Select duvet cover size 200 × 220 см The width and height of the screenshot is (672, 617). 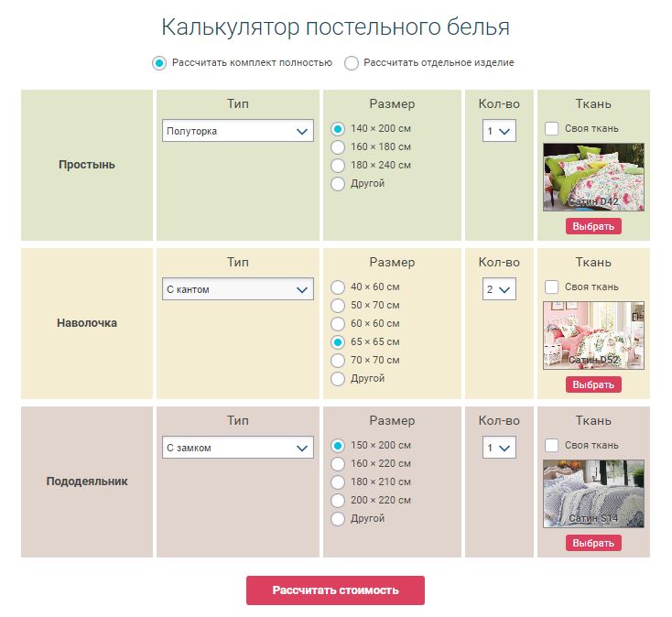[x=338, y=500]
